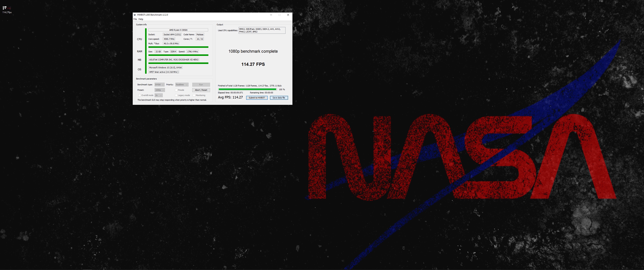This screenshot has height=270, width=644.
Task: Click the Avg FPS: 114.27 label
Action: point(230,97)
